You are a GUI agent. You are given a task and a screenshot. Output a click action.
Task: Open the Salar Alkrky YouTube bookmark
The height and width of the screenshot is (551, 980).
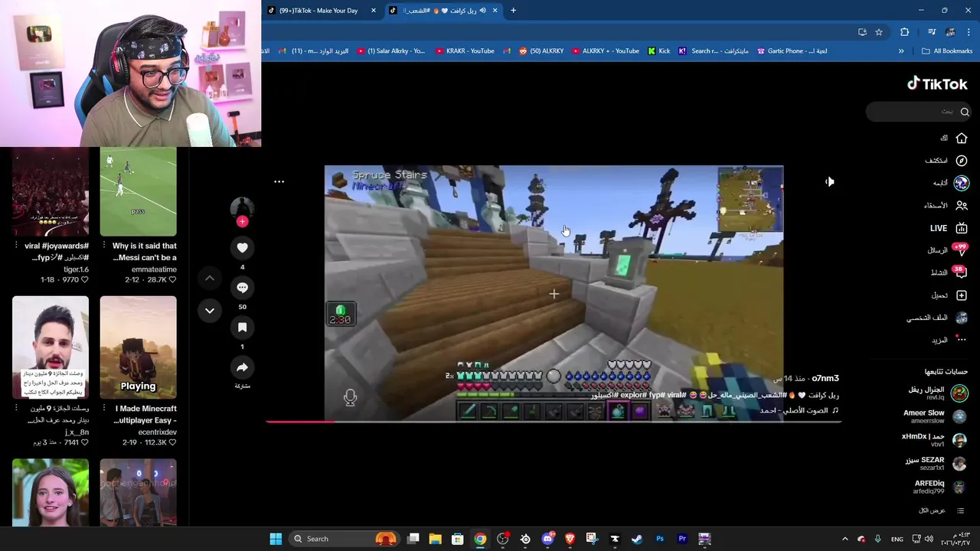point(390,51)
